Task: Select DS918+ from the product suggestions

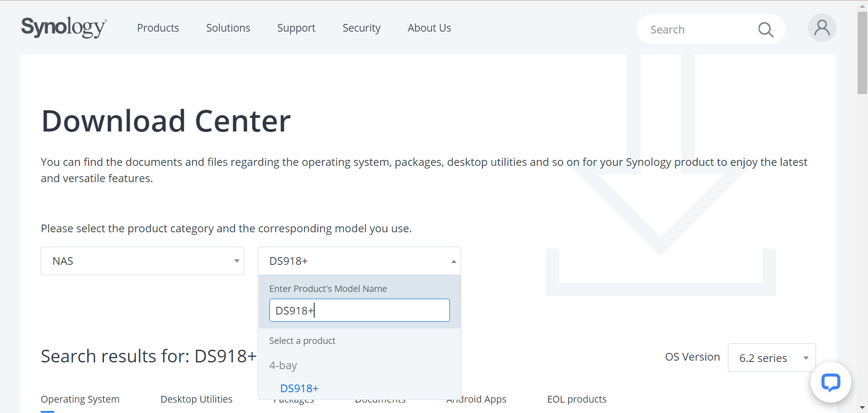Action: point(299,388)
